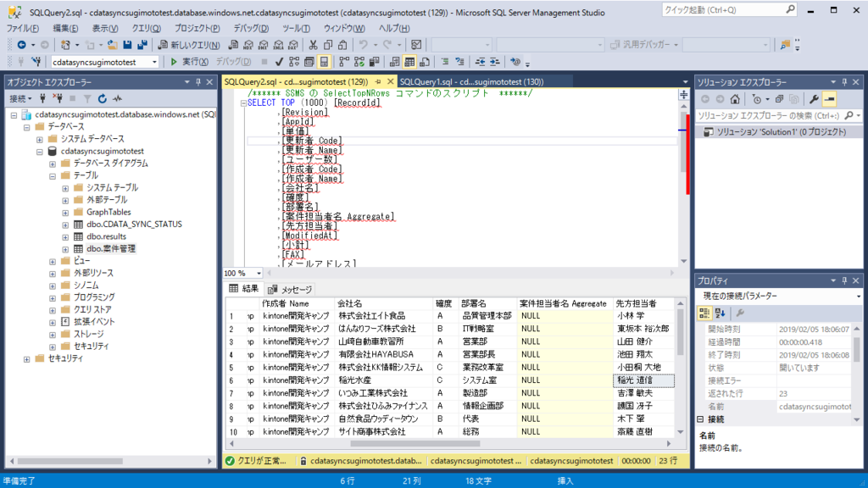Select cell 稲光水産 in results grid

383,380
